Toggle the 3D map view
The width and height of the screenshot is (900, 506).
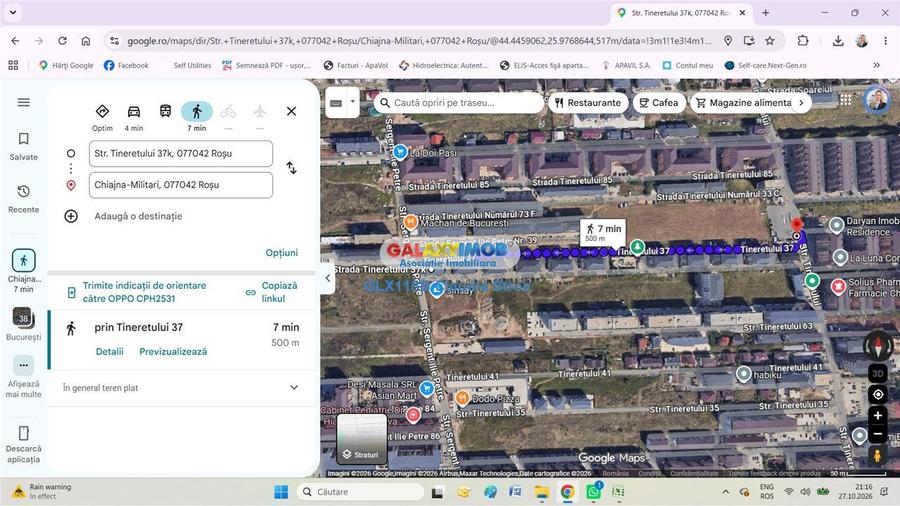pos(878,373)
